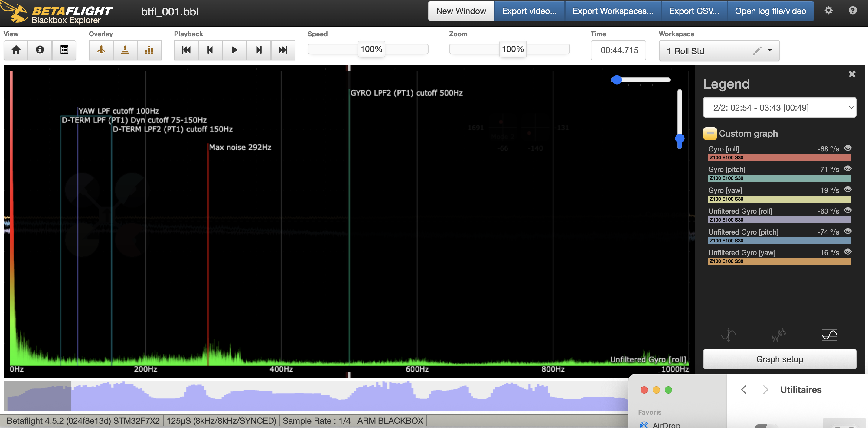This screenshot has width=868, height=428.
Task: Toggle the analyser overlay icon
Action: tap(149, 50)
